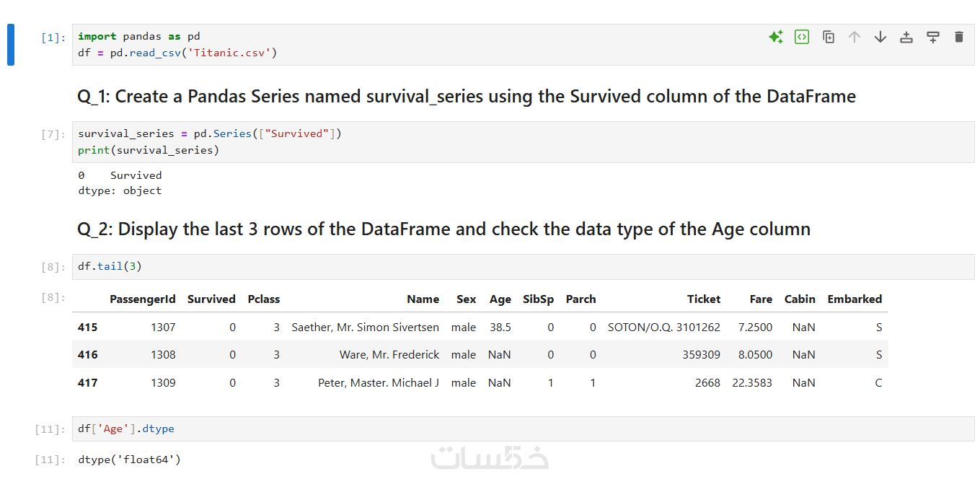Viewport: 980px width, 479px height.
Task: Insert a cell above this one
Action: pos(906,37)
